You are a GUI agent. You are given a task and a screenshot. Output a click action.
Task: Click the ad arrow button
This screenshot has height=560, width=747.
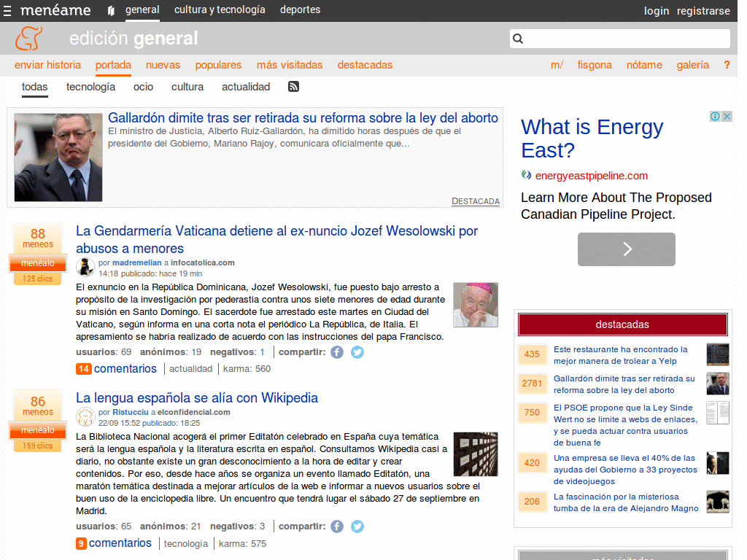(627, 249)
